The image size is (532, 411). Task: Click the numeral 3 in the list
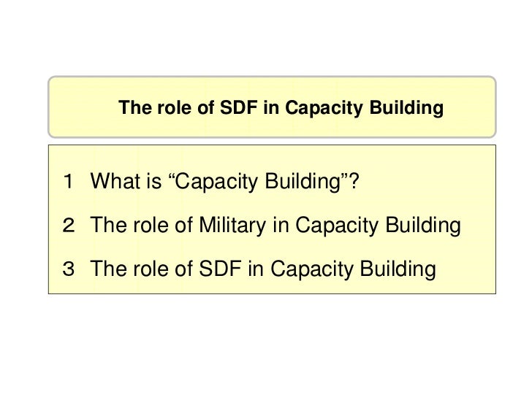(68, 269)
